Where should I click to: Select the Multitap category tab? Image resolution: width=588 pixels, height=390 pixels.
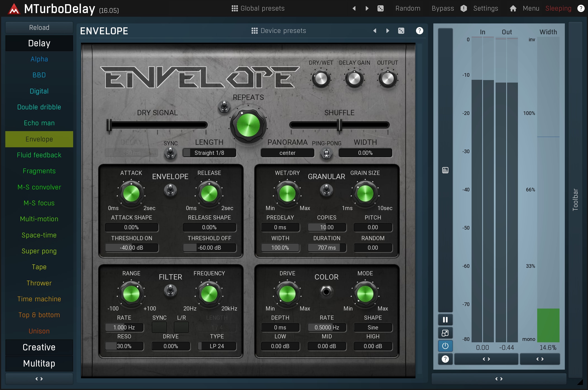tap(39, 363)
